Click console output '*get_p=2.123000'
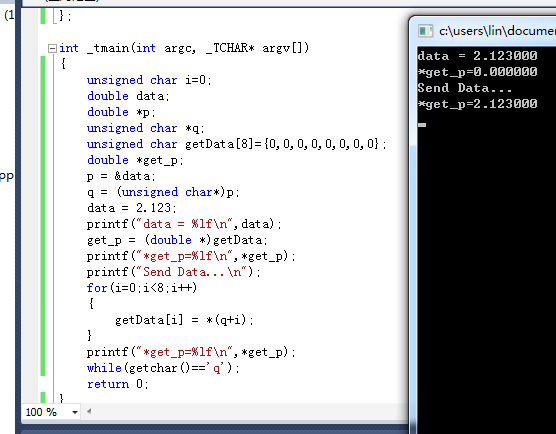Screen dimensions: 556x434 (477, 104)
